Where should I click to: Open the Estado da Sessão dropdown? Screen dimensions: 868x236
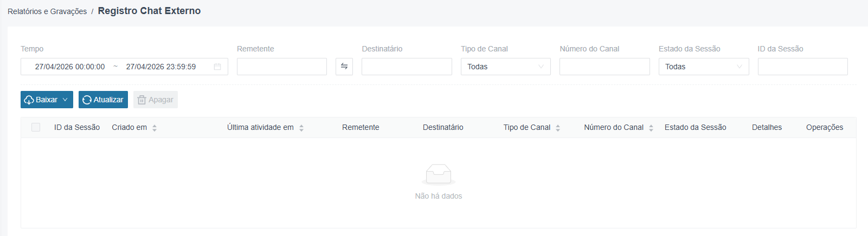coord(704,67)
